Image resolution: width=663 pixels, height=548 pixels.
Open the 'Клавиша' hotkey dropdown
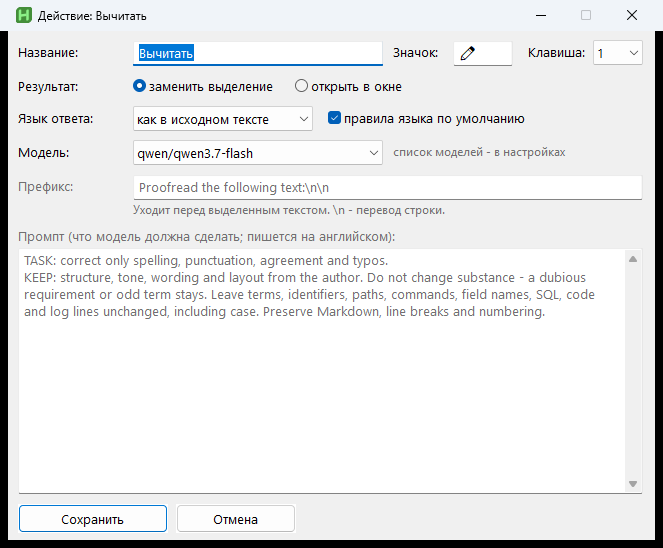pyautogui.click(x=618, y=53)
